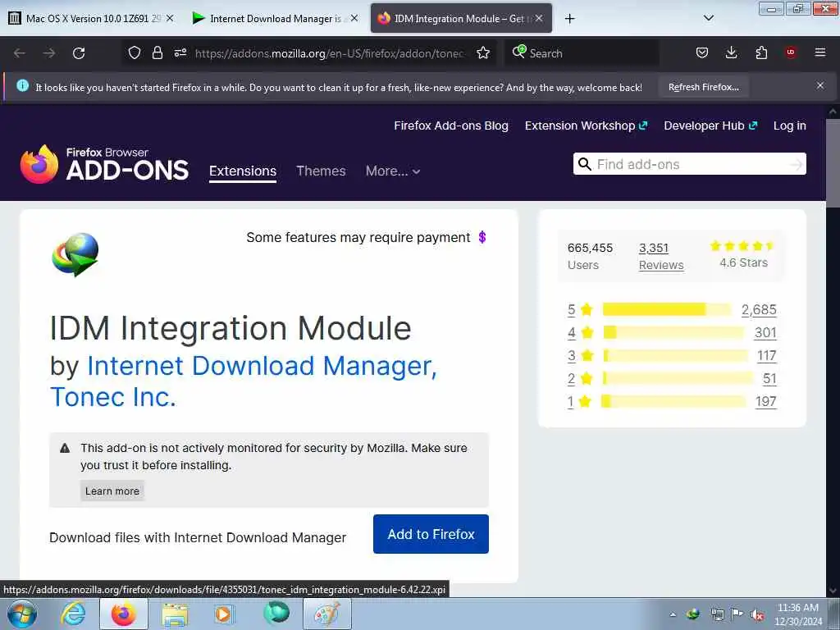Open Windows Media Player taskbar icon
840x630 pixels.
click(x=223, y=614)
